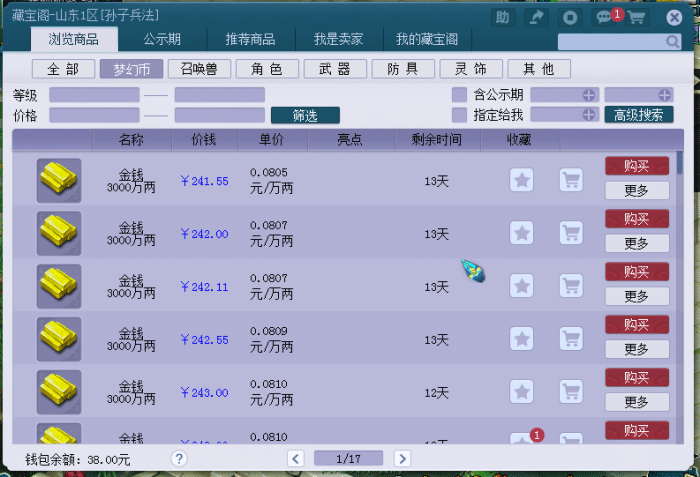Sort by the 价钱 column header

pos(204,140)
